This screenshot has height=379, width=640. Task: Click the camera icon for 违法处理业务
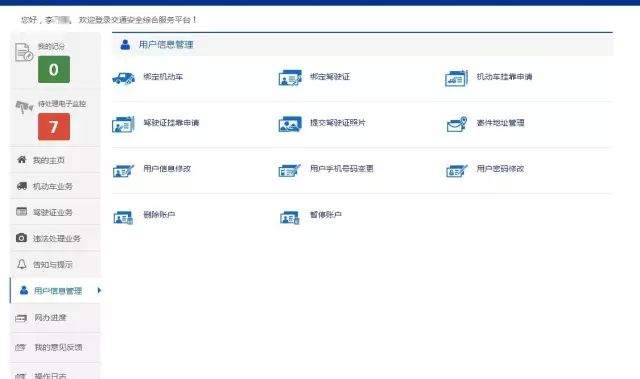click(x=21, y=237)
